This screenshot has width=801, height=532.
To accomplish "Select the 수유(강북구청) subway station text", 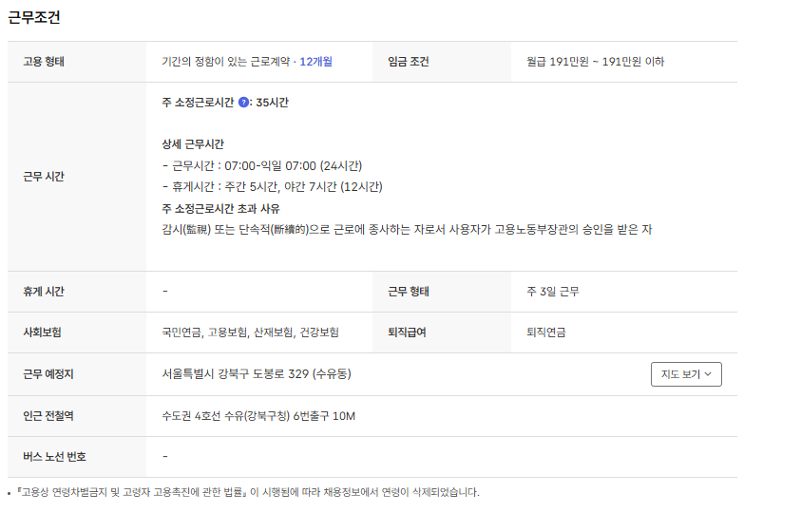I will (x=258, y=416).
